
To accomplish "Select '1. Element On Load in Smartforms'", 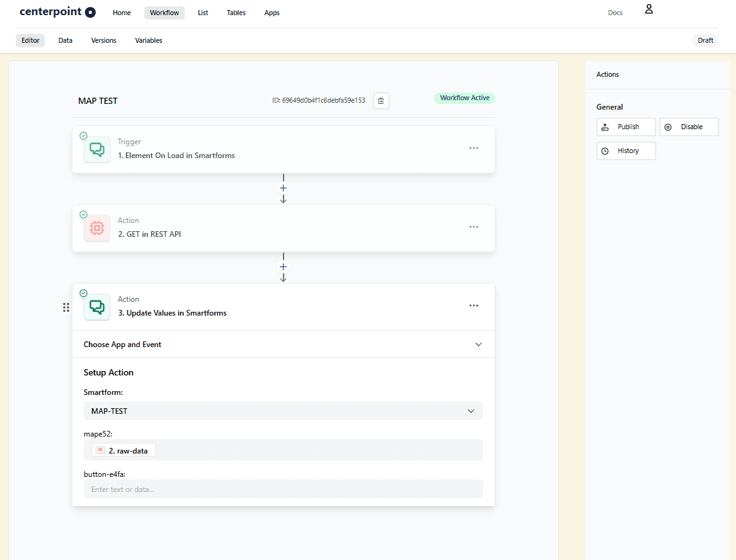I will [x=176, y=156].
